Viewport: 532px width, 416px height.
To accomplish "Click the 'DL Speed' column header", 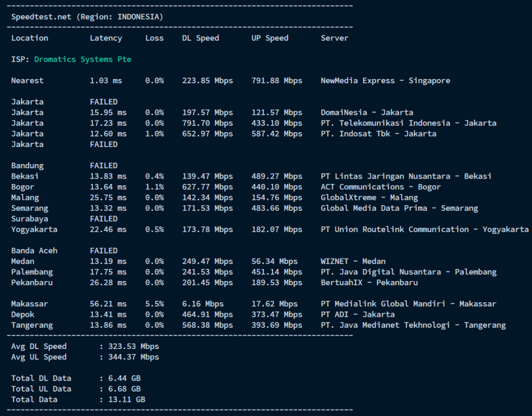I will point(201,38).
